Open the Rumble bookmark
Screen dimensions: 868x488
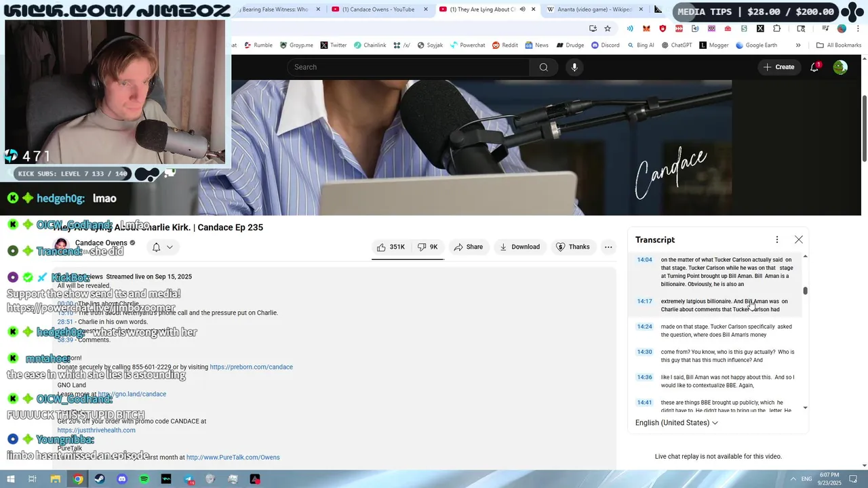point(258,45)
